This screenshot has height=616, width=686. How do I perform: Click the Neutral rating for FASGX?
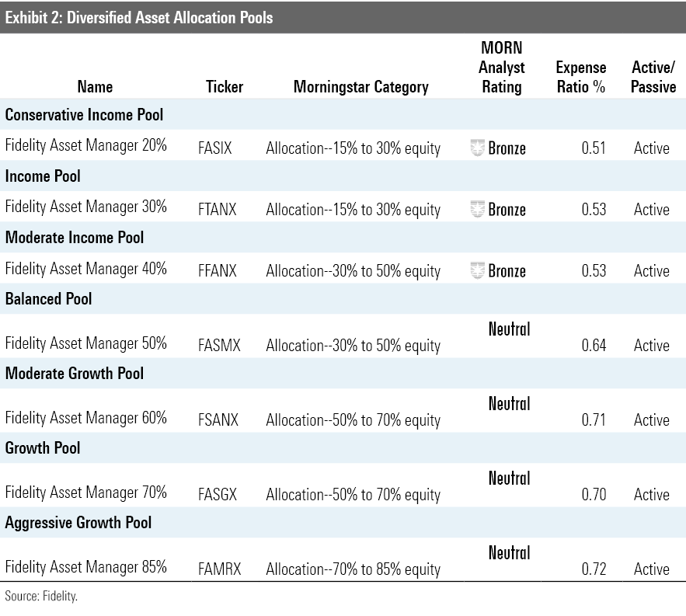(x=509, y=479)
